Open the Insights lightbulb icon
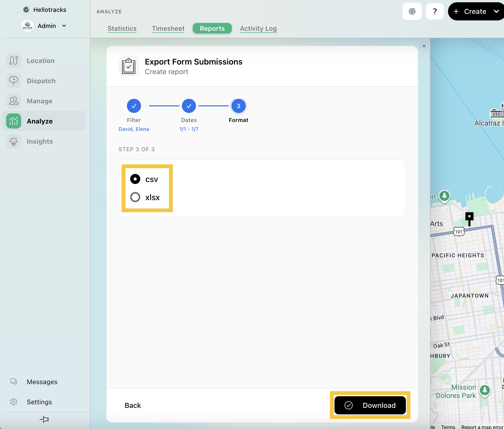504x429 pixels. pos(14,141)
